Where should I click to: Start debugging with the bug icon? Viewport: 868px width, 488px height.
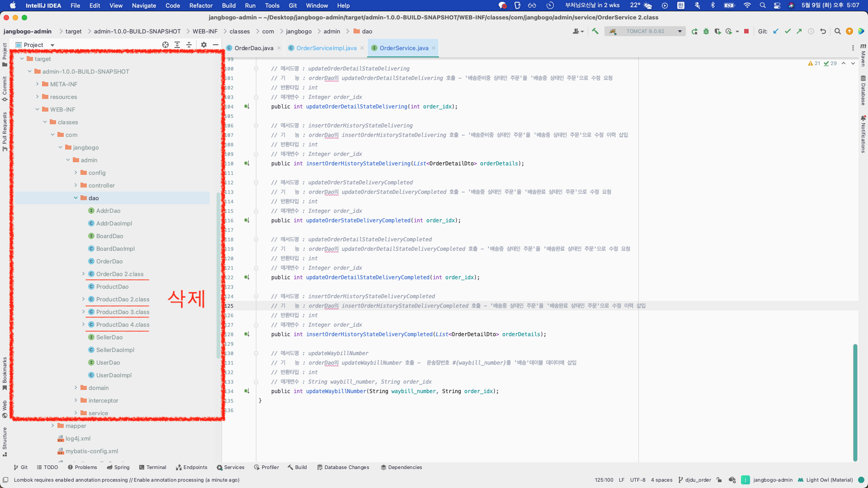point(706,31)
